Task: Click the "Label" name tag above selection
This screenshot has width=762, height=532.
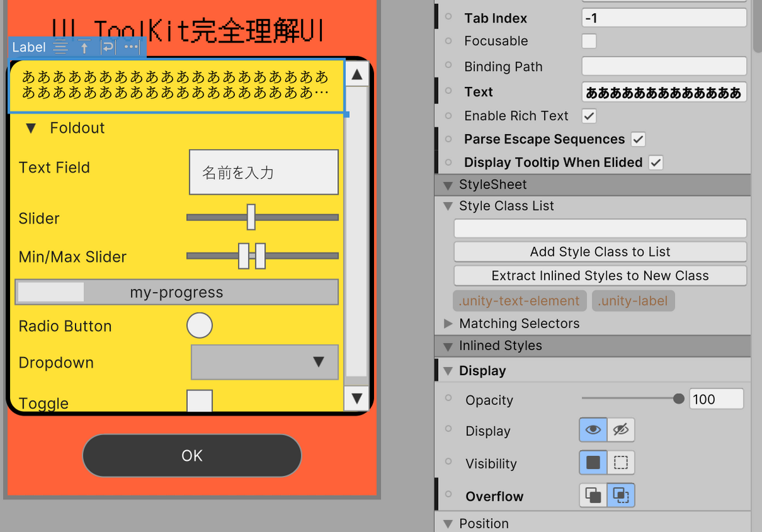Action: tap(29, 47)
